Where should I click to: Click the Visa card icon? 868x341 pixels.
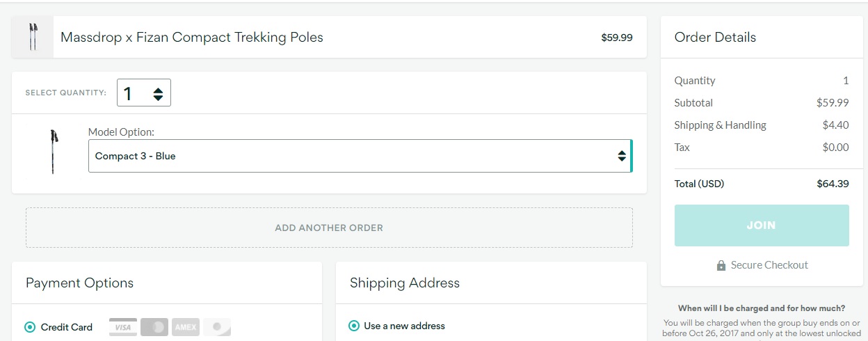122,327
